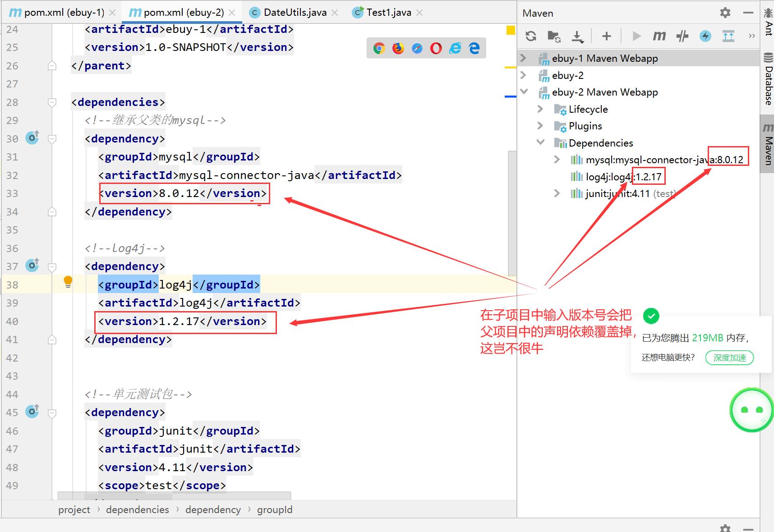
Task: Select ebuy-1 Maven Webapp project
Action: pyautogui.click(x=604, y=58)
